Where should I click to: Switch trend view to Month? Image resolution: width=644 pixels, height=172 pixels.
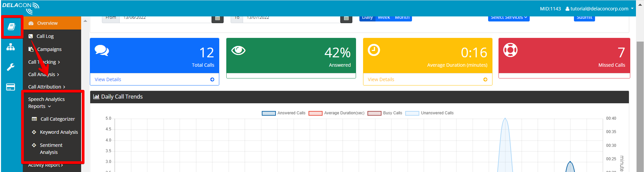click(402, 18)
